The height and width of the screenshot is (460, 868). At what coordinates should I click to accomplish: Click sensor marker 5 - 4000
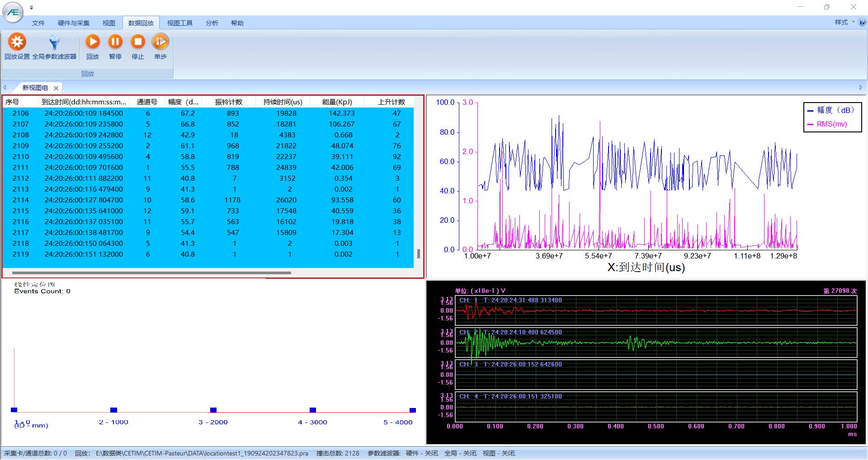[412, 410]
